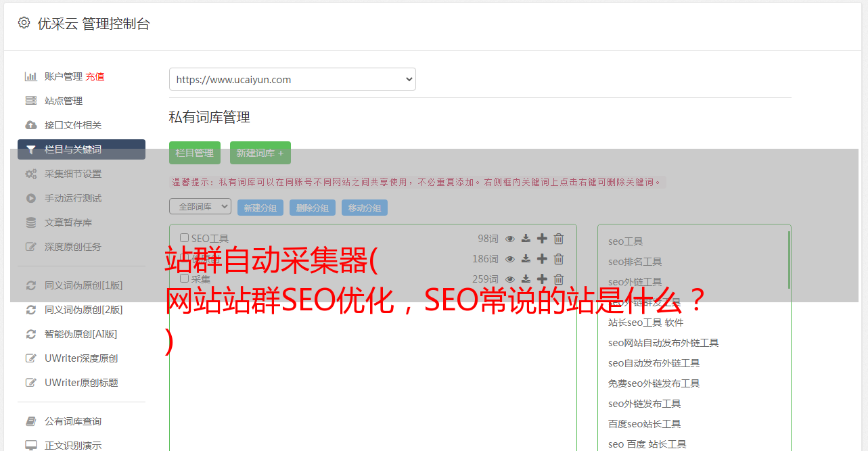Click the bar chart icon for 账户管理
The width and height of the screenshot is (868, 451).
(31, 76)
